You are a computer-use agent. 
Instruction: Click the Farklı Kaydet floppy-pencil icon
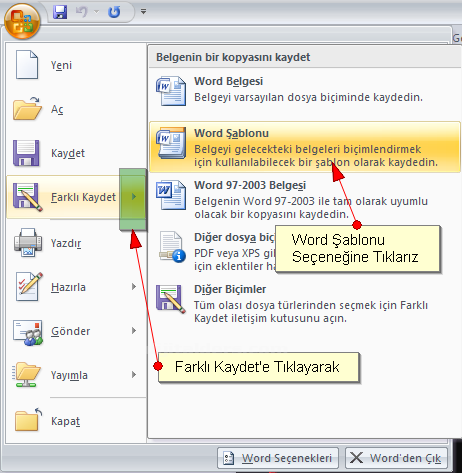[x=28, y=197]
